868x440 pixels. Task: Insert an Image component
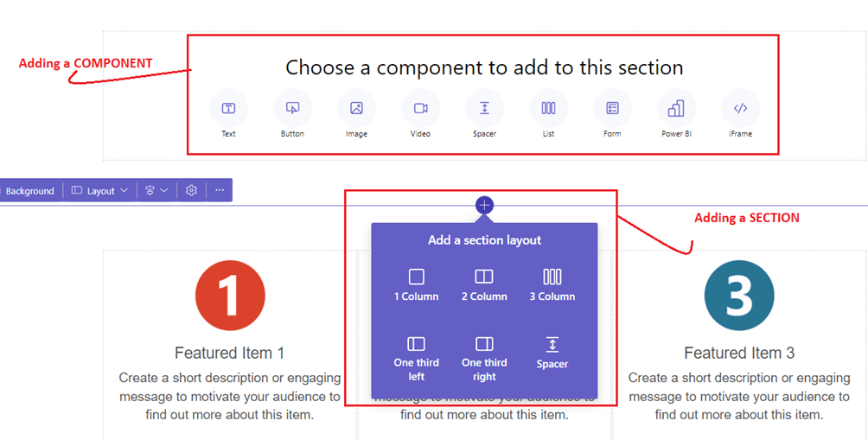pyautogui.click(x=356, y=109)
